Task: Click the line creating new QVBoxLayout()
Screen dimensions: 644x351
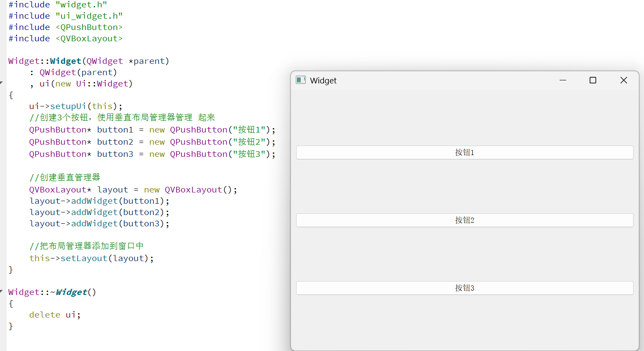Action: click(x=133, y=189)
